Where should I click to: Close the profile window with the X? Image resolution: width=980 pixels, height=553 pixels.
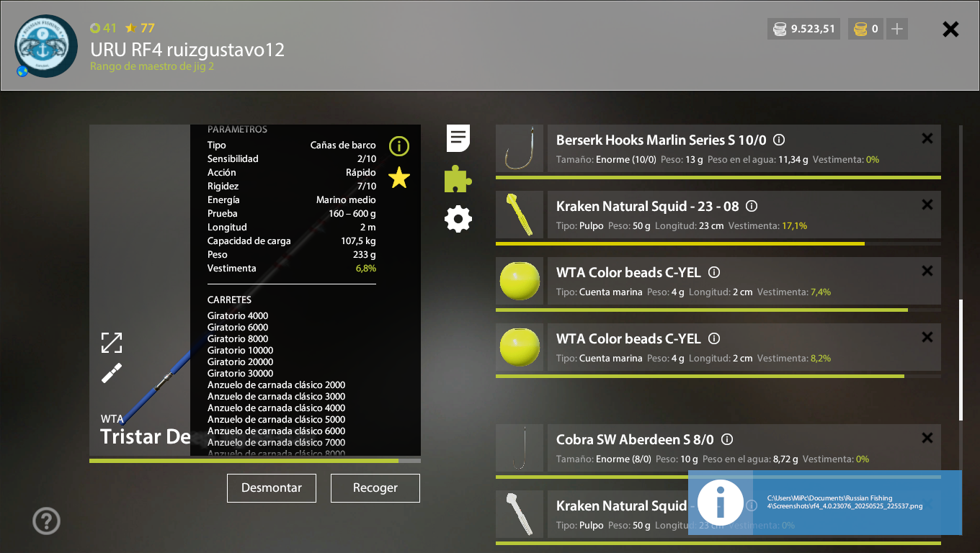point(951,29)
